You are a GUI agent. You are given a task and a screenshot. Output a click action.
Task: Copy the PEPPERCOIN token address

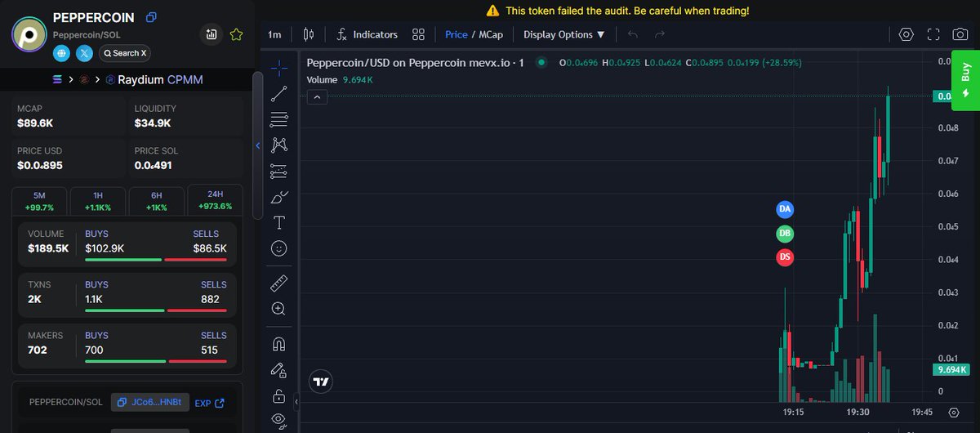(151, 17)
